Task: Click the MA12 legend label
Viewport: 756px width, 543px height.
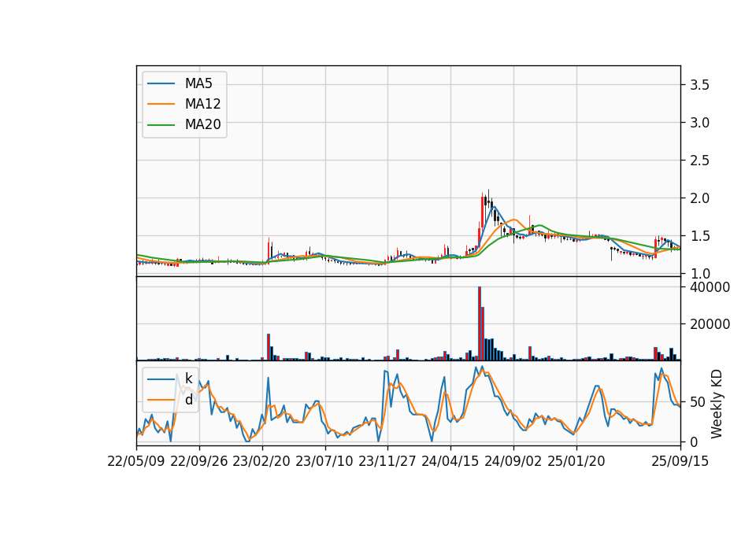Action: tap(202, 104)
